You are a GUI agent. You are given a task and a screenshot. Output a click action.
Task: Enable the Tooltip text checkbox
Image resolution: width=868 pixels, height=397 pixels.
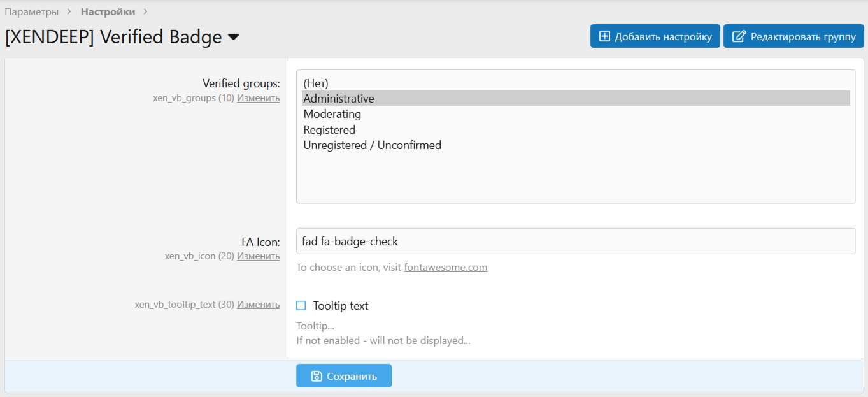click(301, 306)
